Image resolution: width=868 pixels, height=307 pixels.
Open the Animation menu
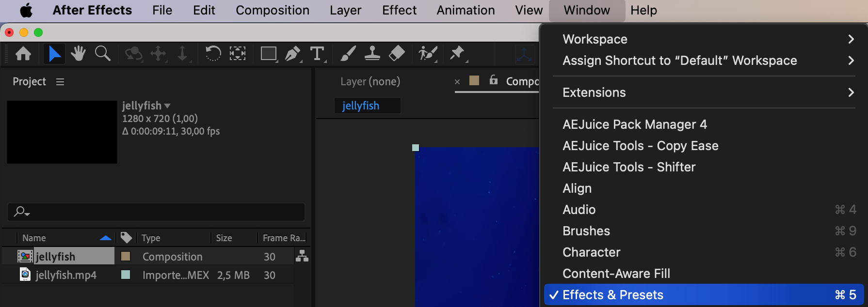pos(466,10)
